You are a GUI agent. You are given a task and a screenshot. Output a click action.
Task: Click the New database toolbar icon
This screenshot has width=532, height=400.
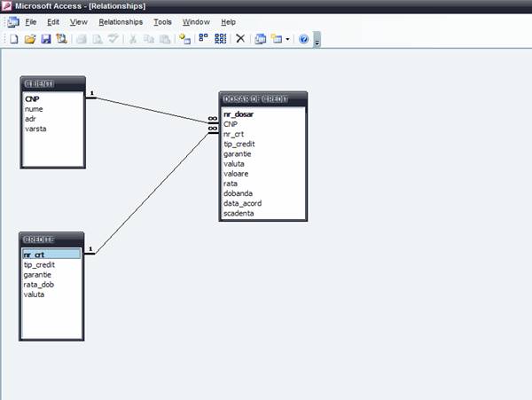click(x=13, y=39)
